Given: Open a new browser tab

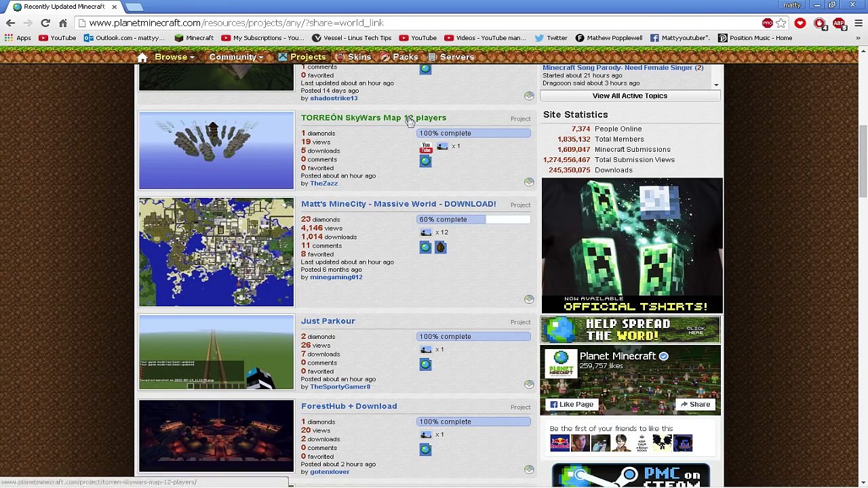Looking at the screenshot, I should [x=134, y=7].
